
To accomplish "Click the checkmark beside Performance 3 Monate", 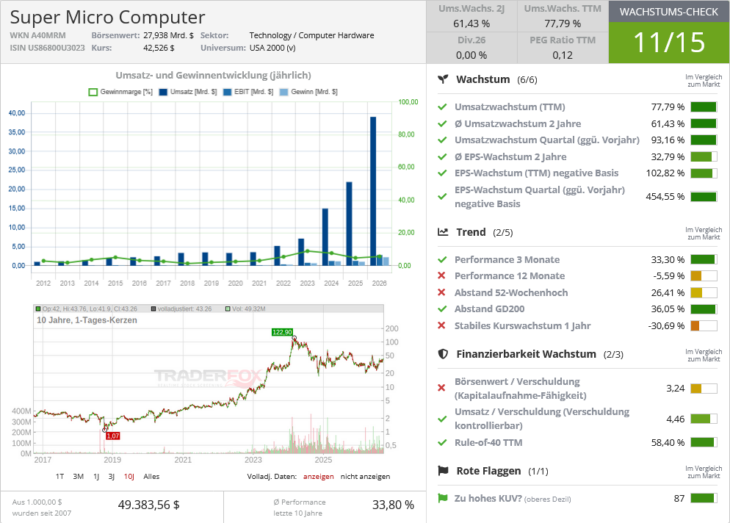I will coord(442,260).
